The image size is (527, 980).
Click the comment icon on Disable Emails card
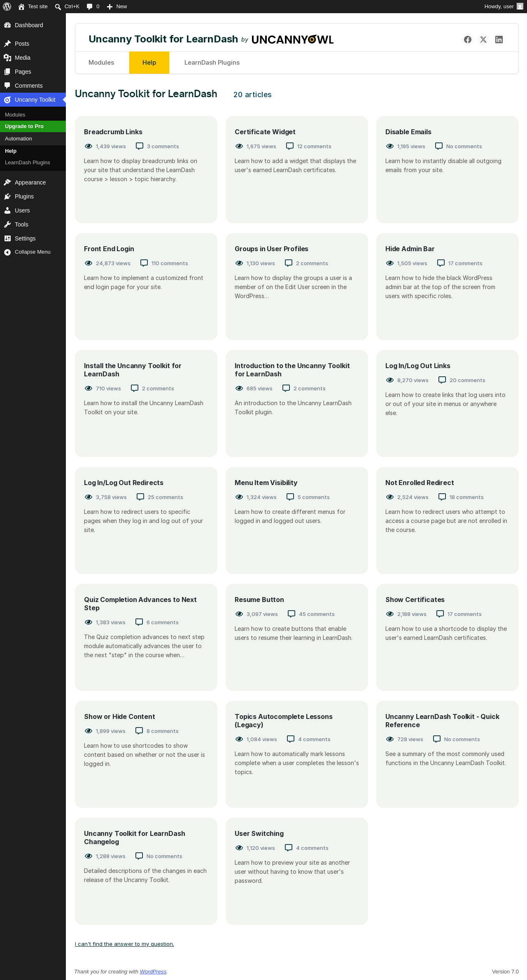[439, 146]
